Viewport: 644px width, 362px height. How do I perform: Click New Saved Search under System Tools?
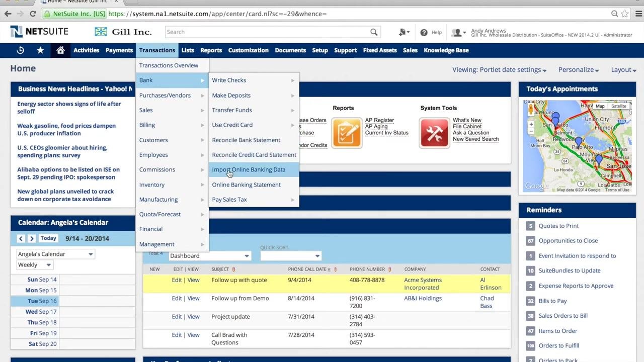pos(475,139)
